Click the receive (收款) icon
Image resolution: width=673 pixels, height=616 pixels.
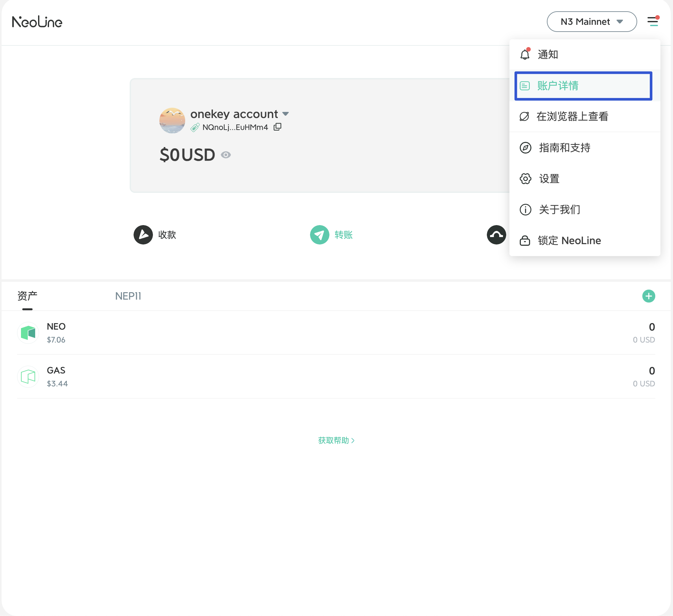(x=143, y=235)
